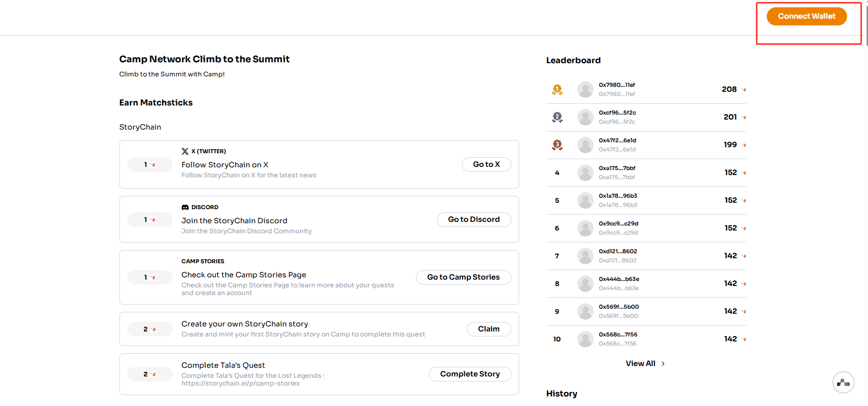Click matchstick icon beside score 199
This screenshot has height=406, width=868.
[x=744, y=145]
